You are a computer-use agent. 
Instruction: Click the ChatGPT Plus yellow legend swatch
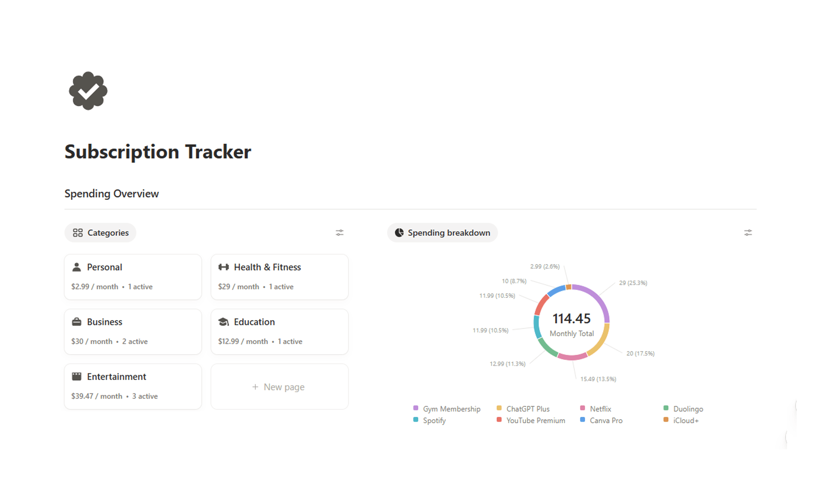click(x=499, y=408)
